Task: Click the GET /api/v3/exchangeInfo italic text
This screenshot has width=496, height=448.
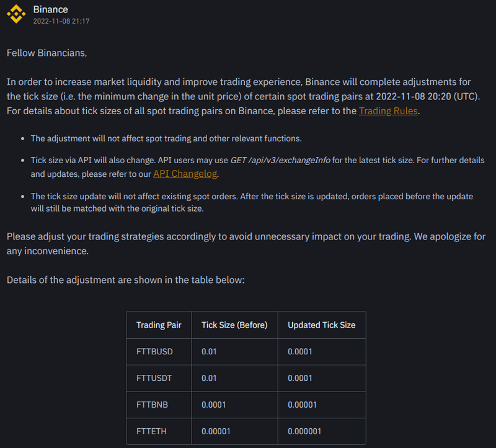Action: [281, 160]
